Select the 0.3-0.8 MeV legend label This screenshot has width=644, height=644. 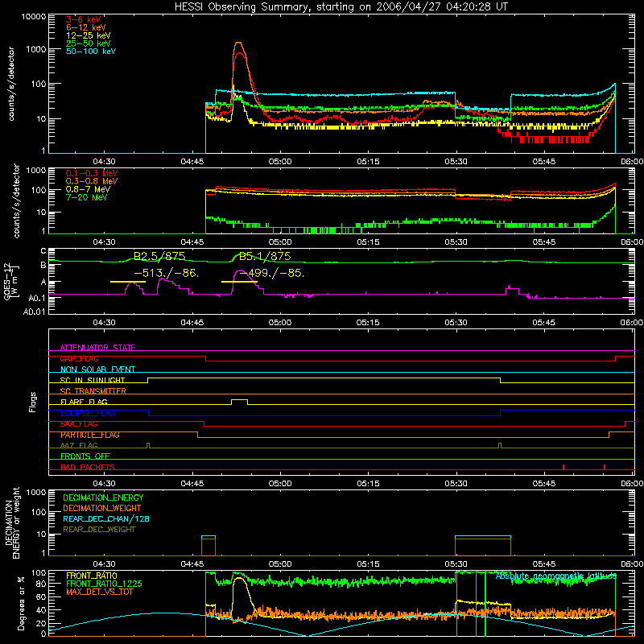pyautogui.click(x=92, y=181)
